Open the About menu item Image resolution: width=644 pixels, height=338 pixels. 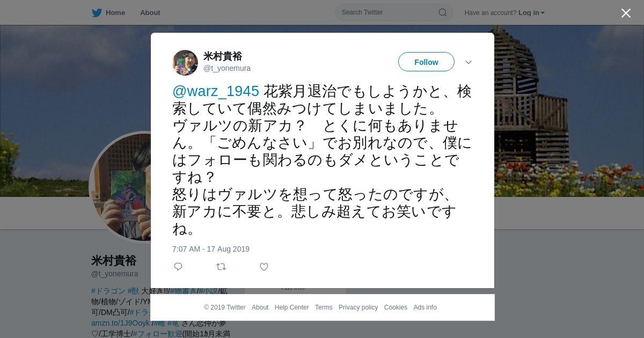[150, 13]
